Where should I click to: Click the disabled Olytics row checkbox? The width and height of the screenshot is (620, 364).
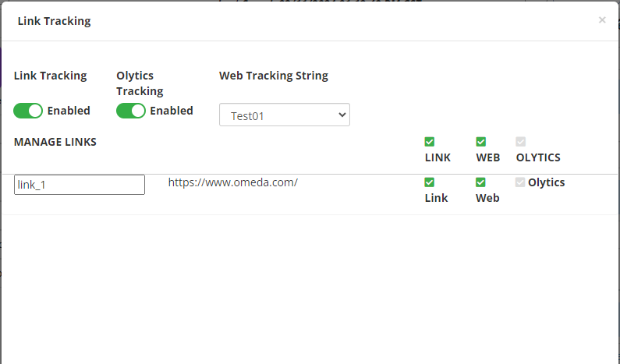pos(520,182)
